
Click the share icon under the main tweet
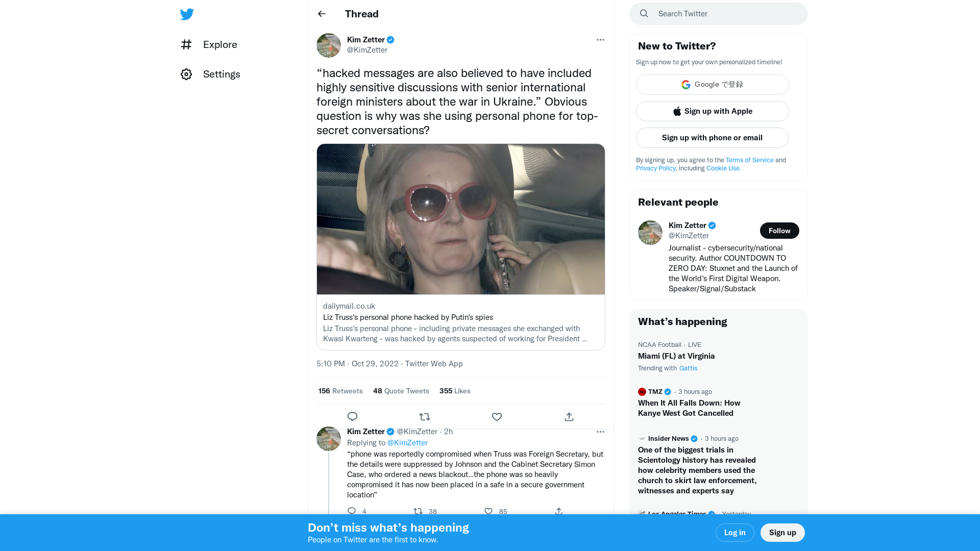(x=569, y=417)
